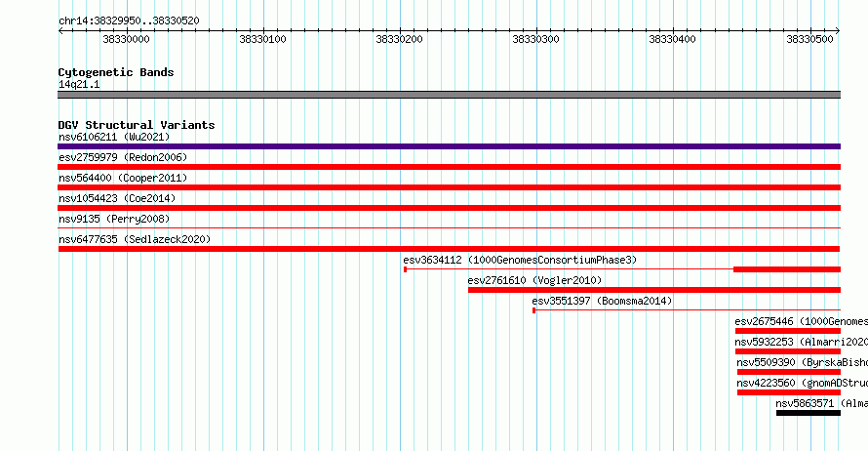Open esv2675446 variant label
This screenshot has width=868, height=451.
point(801,321)
